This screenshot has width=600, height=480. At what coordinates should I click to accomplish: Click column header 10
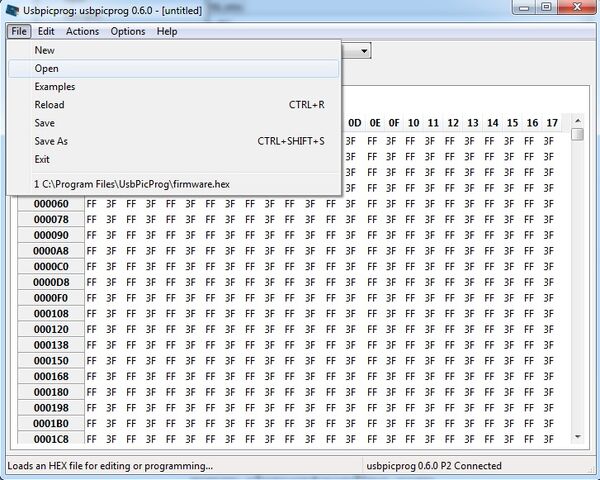(x=413, y=123)
